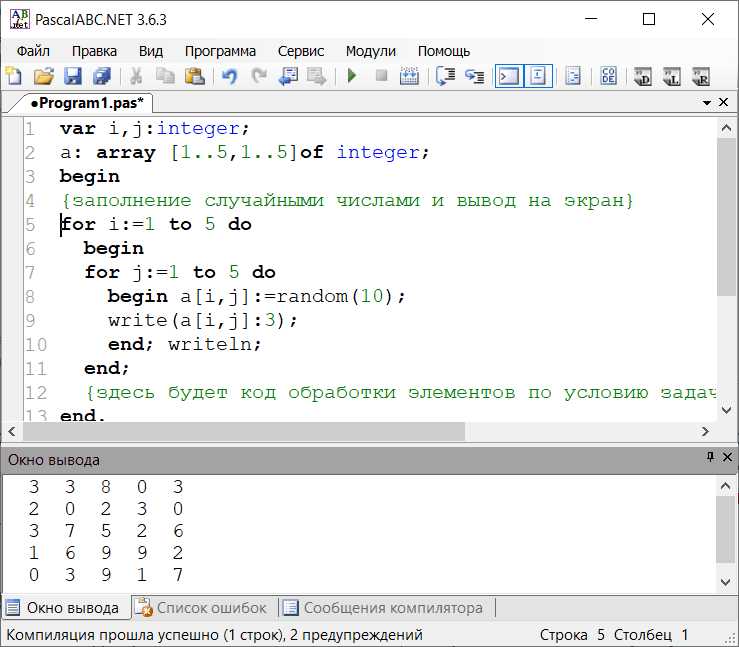Image resolution: width=739 pixels, height=647 pixels.
Task: Open the editor tab list dropdown arrow
Action: click(706, 102)
